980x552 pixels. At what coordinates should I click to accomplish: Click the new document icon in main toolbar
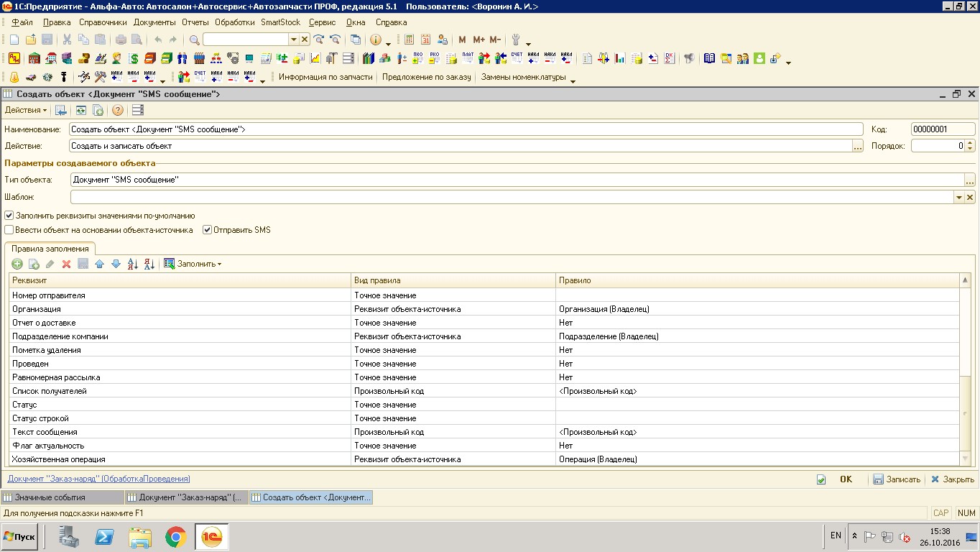pyautogui.click(x=14, y=40)
